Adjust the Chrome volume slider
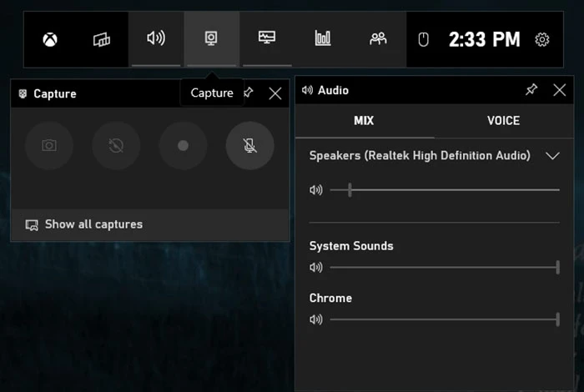The image size is (584, 392). click(x=445, y=319)
